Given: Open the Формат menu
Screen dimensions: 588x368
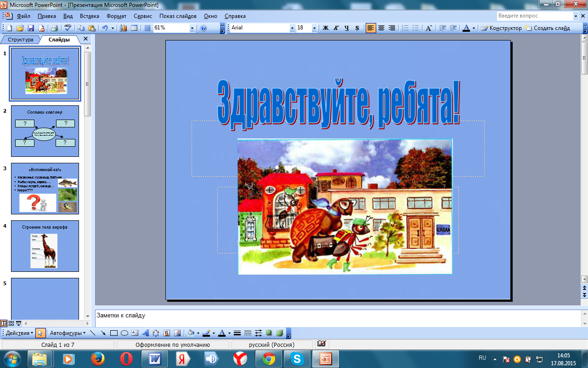Looking at the screenshot, I should coord(117,16).
